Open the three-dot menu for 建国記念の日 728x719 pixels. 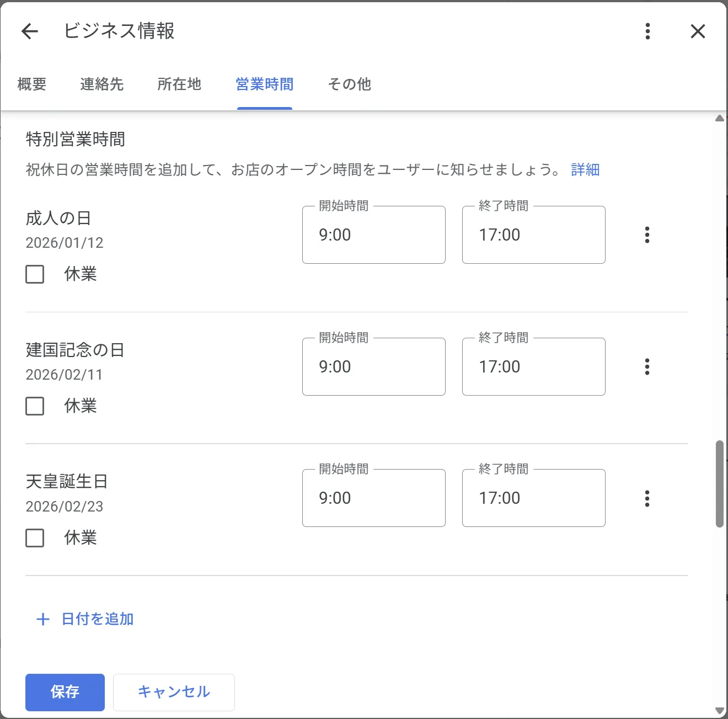[647, 367]
